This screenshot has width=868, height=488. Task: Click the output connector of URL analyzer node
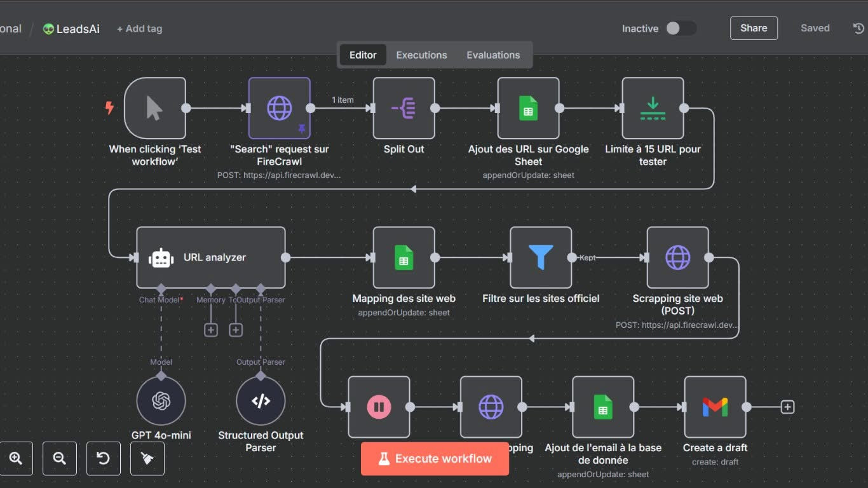coord(285,257)
